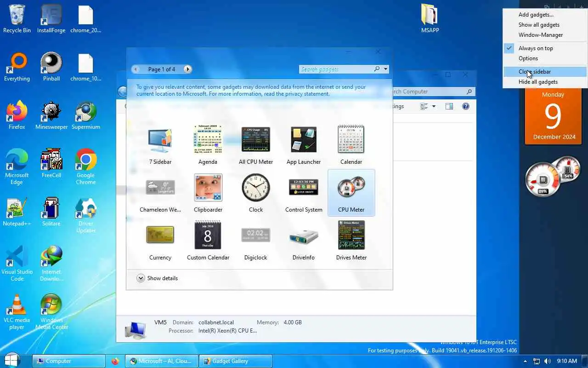Open Options from sidebar context menu

click(x=545, y=58)
